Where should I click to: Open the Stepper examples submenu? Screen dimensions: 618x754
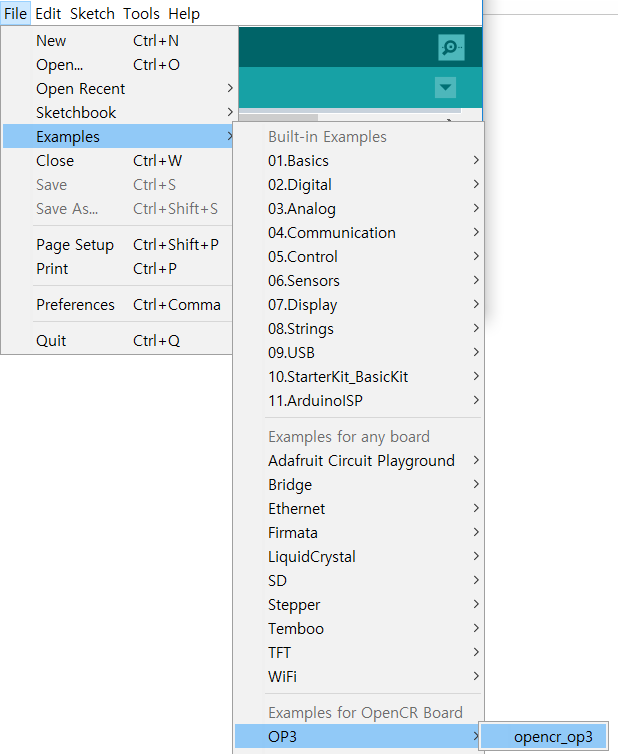359,605
